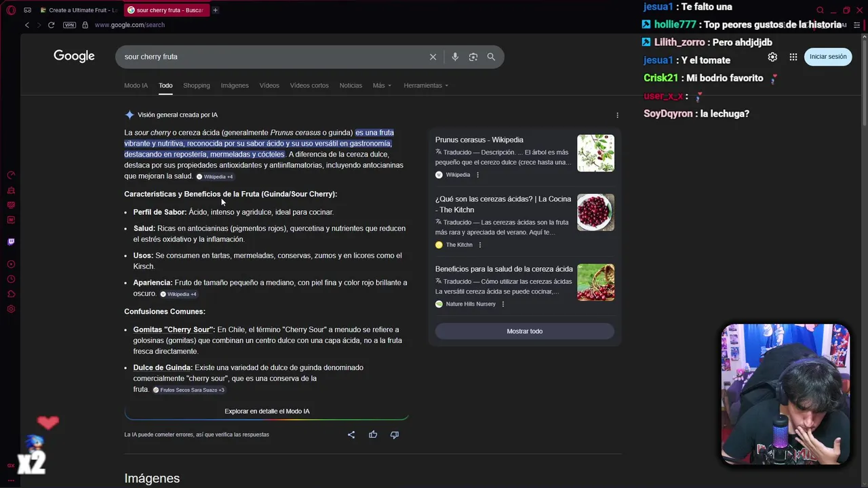This screenshot has height=488, width=868.
Task: Open the Noticias results tab
Action: pyautogui.click(x=351, y=85)
